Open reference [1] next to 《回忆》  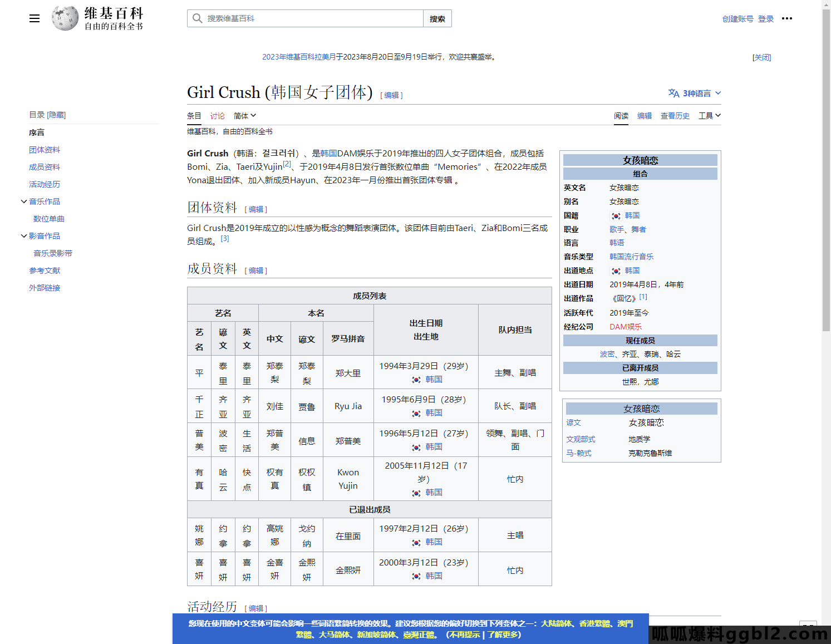coord(643,297)
